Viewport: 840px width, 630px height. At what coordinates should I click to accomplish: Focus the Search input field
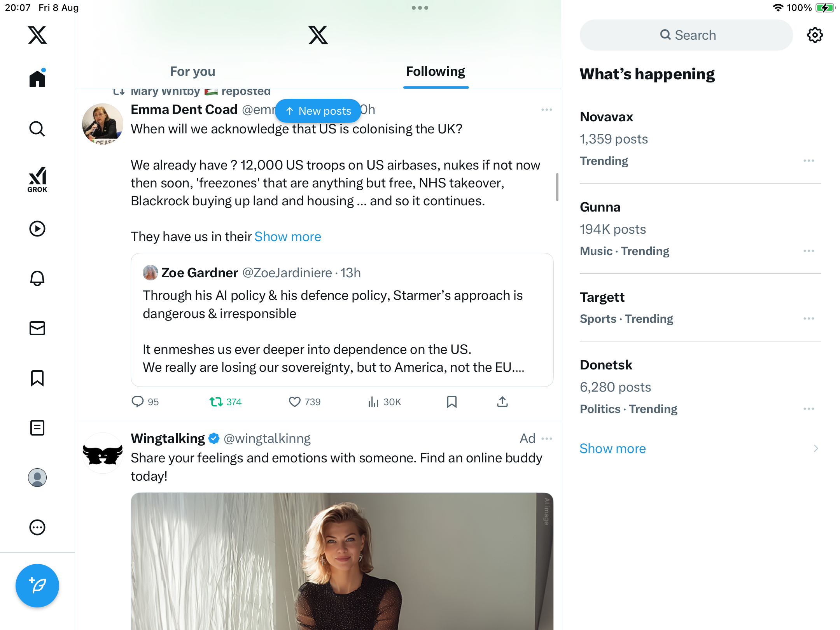tap(686, 35)
